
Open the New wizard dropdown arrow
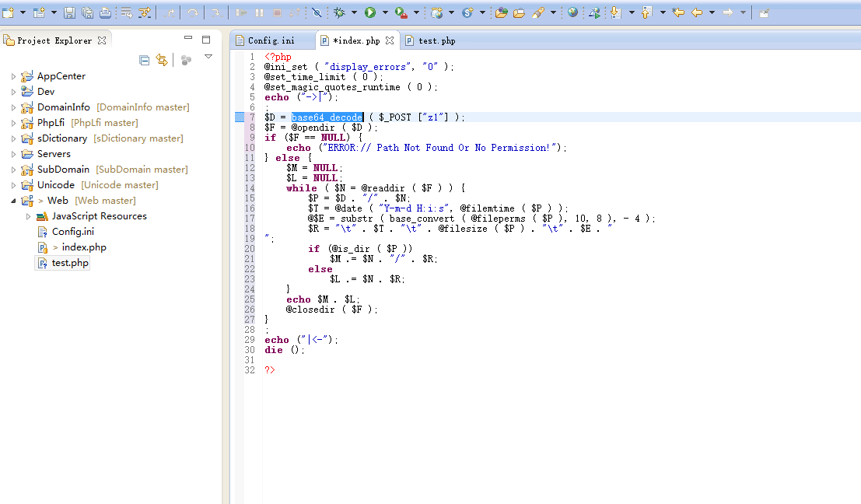(x=23, y=12)
